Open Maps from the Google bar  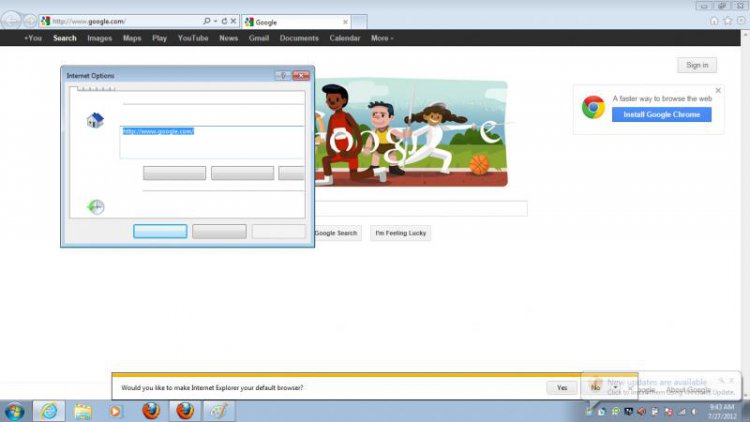tap(132, 38)
